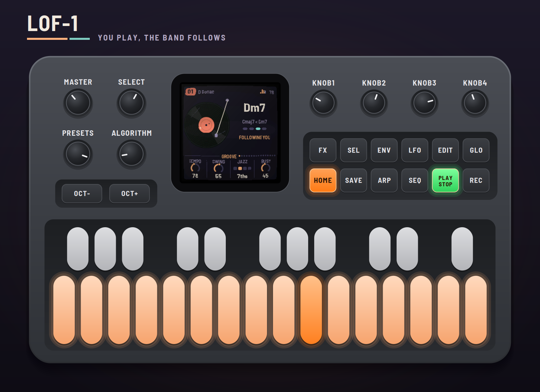Click the SWING dial on the screen
Image resolution: width=540 pixels, height=392 pixels.
[218, 168]
